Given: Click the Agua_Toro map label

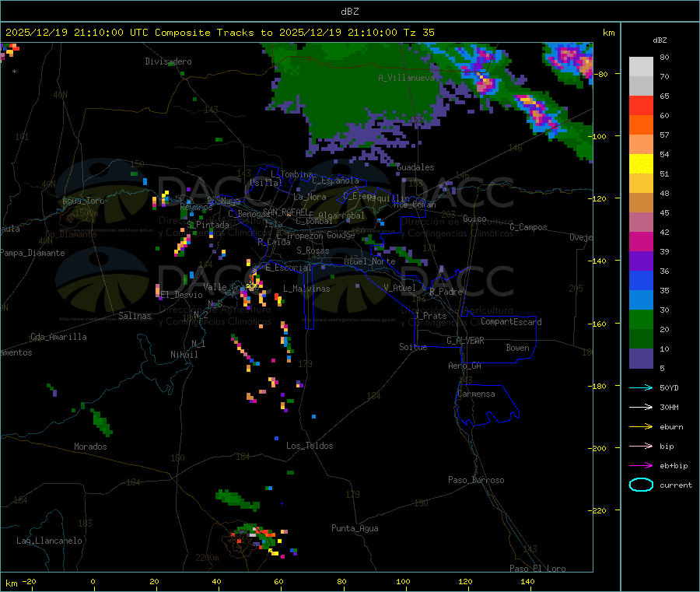Looking at the screenshot, I should [83, 201].
